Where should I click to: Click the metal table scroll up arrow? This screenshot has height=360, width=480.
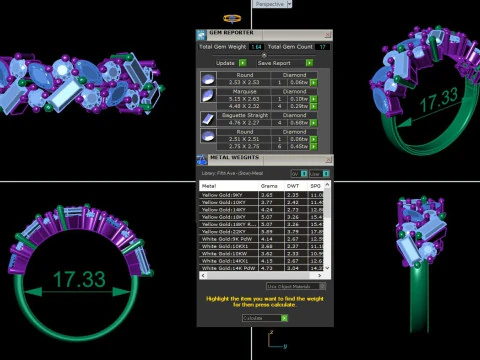click(x=327, y=185)
